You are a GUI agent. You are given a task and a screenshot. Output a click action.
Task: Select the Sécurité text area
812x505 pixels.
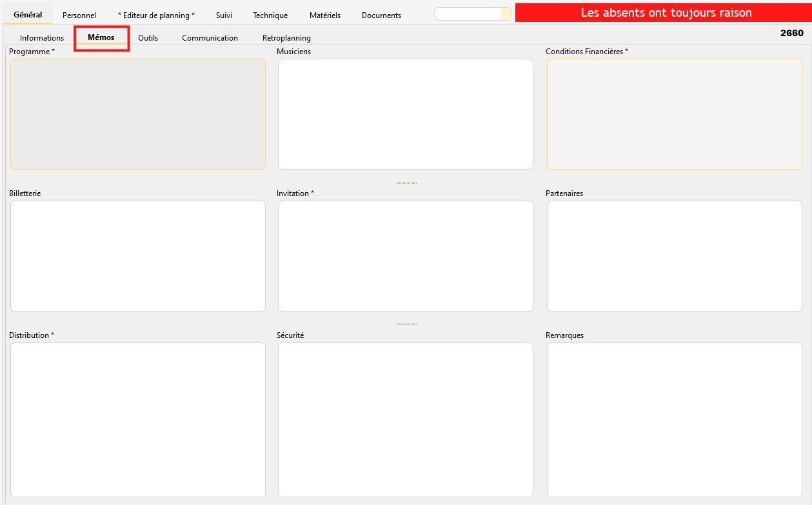tap(405, 419)
